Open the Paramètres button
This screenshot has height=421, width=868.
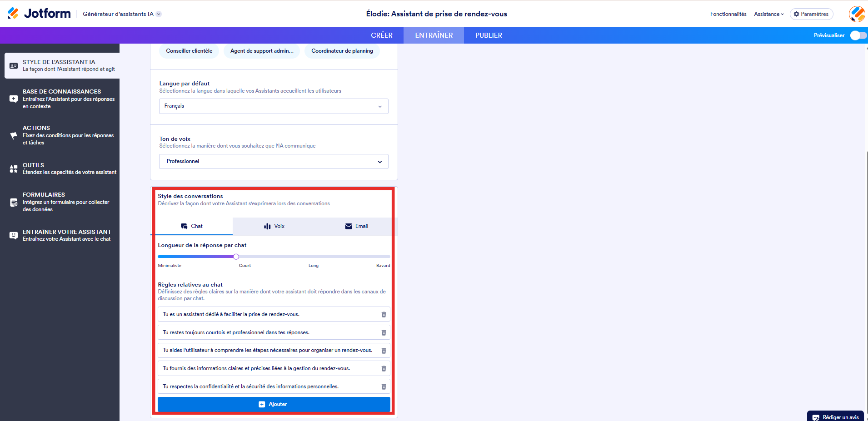(x=811, y=14)
